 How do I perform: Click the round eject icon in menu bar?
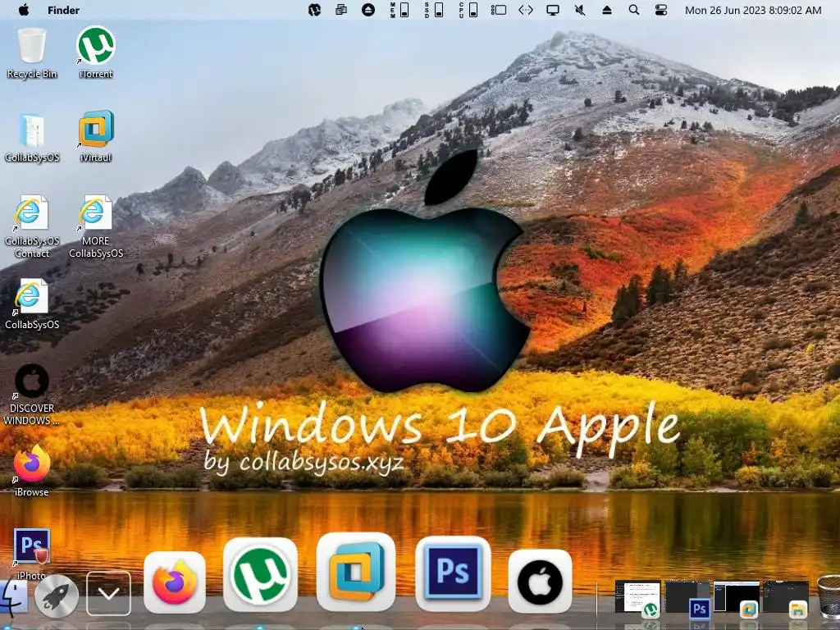[x=368, y=10]
